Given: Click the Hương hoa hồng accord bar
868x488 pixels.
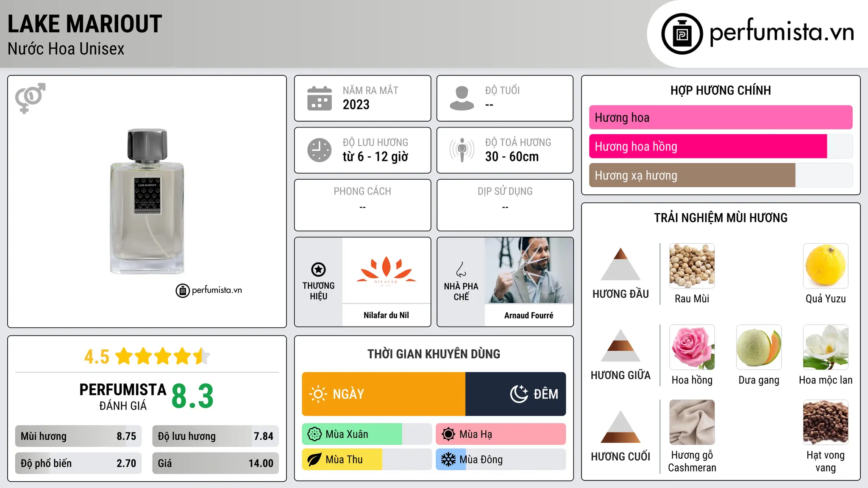Looking at the screenshot, I should [x=721, y=146].
